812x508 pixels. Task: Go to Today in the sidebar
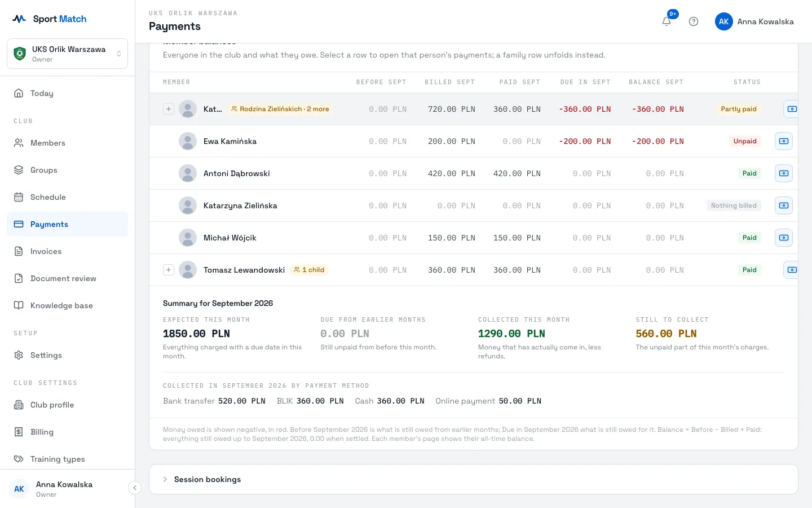pos(67,93)
